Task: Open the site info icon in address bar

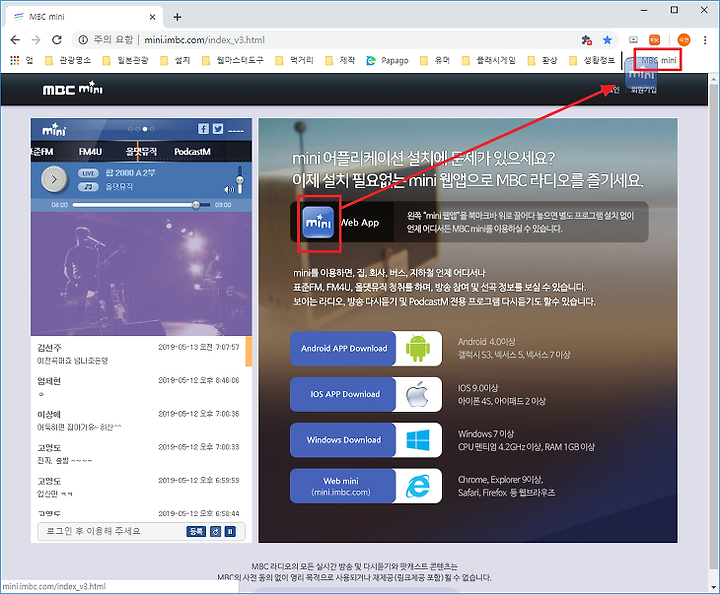Action: click(x=83, y=40)
